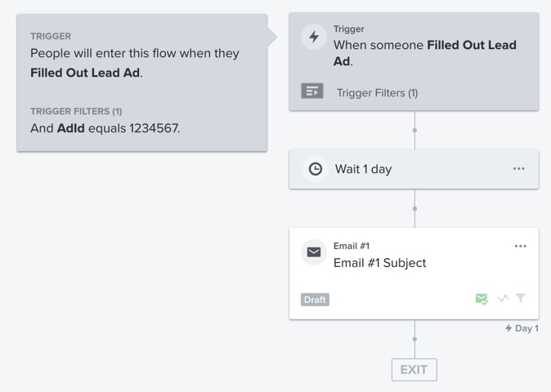Click connector dot between wait and email
Viewport: 551px width, 392px height.
(414, 208)
